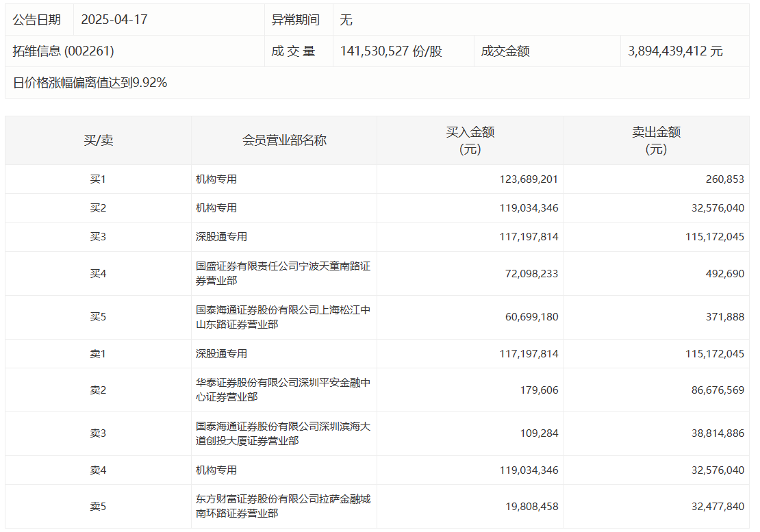
Task: Select 117,197,814 in the 卖1 row
Action: click(x=529, y=354)
